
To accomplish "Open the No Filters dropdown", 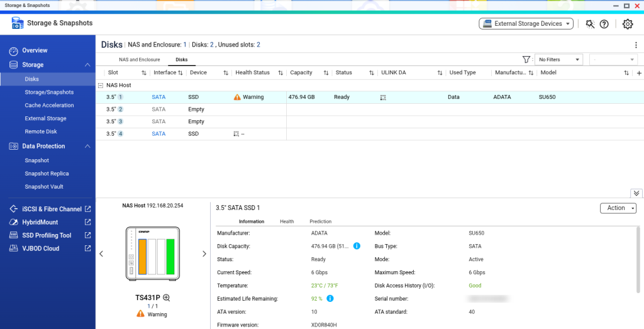I will [558, 59].
